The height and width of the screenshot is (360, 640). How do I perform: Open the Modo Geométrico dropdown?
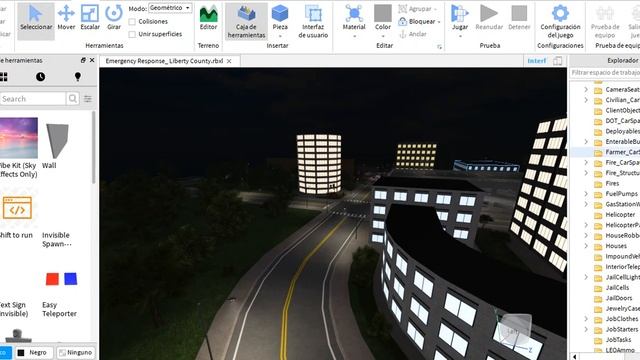[170, 8]
